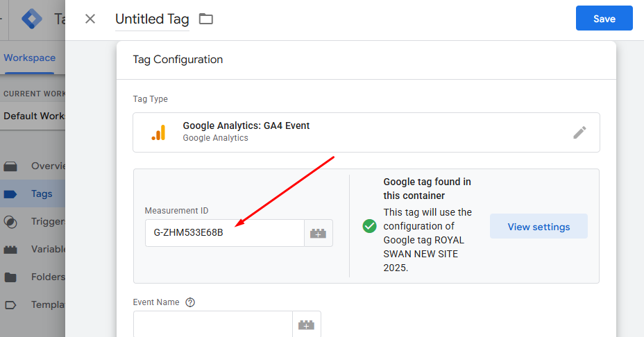
Task: Switch to the Workspace tab
Action: (x=30, y=58)
